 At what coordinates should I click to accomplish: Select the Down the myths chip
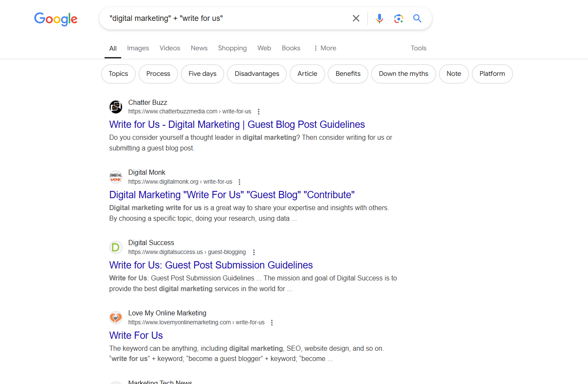pyautogui.click(x=403, y=74)
